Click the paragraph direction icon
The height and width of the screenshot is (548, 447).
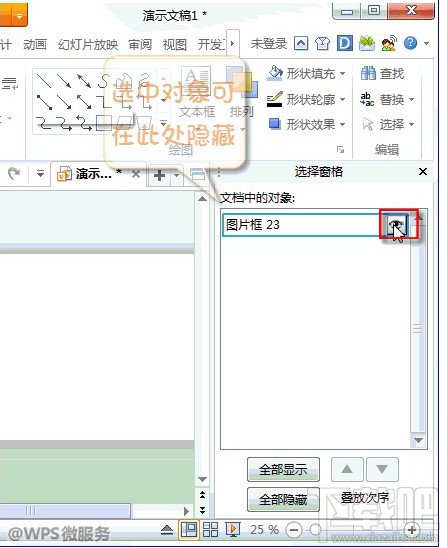tap(9, 84)
